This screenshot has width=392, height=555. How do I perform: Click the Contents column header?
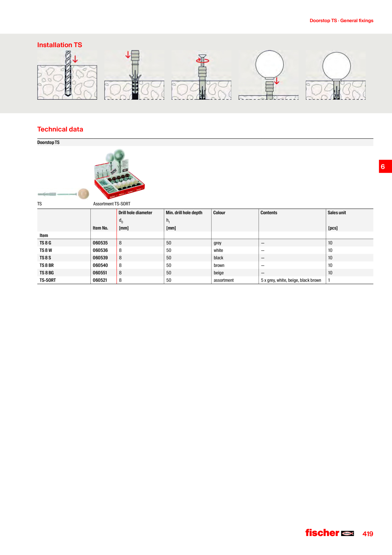tap(269, 213)
